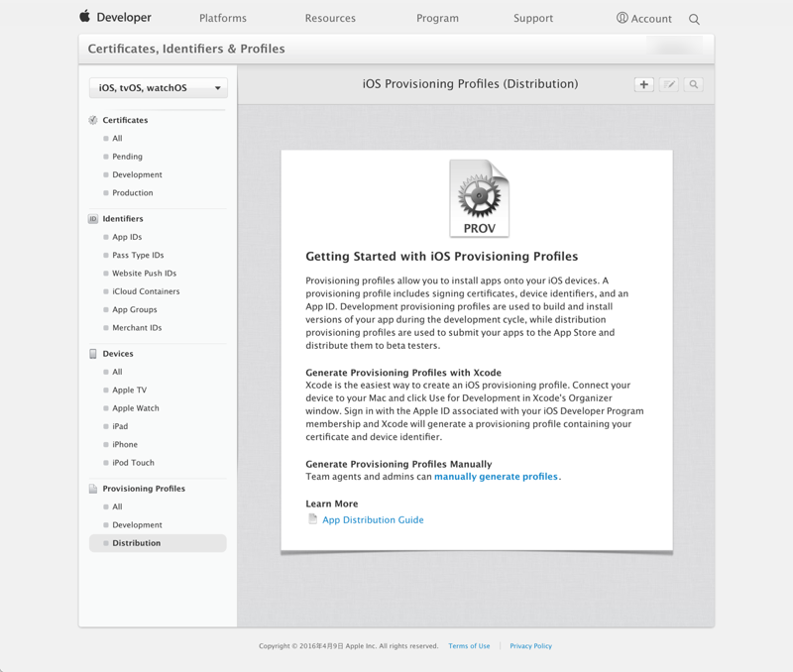Click the Apple logo icon
The height and width of the screenshot is (672, 793).
[x=85, y=16]
